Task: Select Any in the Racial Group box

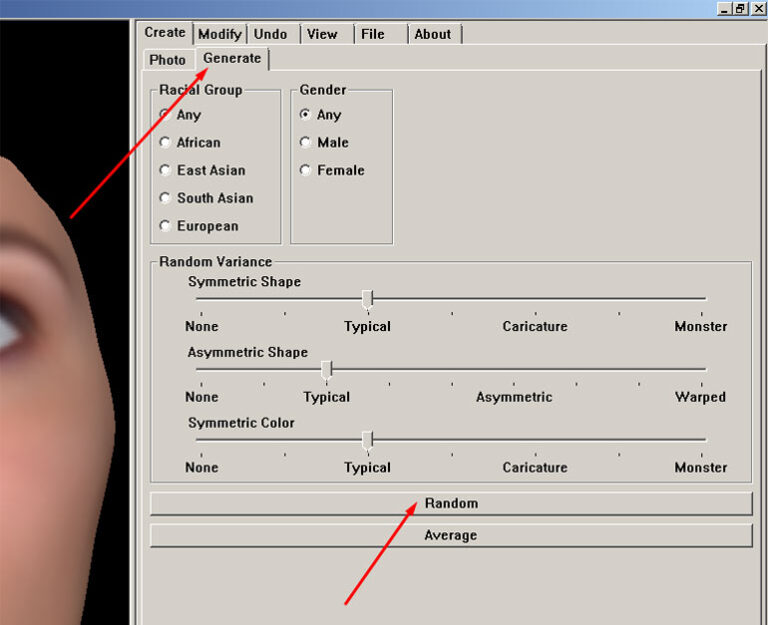Action: tap(165, 115)
